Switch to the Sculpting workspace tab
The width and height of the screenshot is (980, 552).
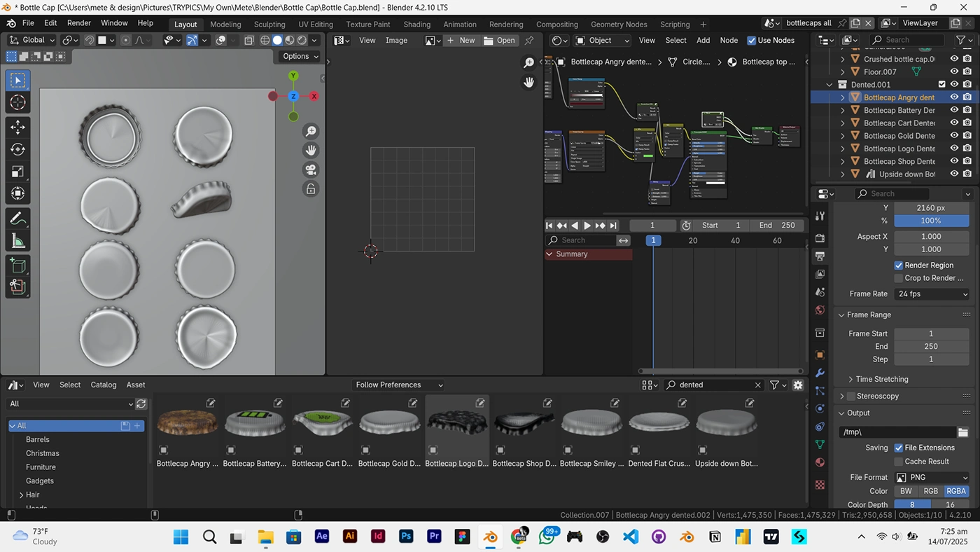(x=269, y=24)
